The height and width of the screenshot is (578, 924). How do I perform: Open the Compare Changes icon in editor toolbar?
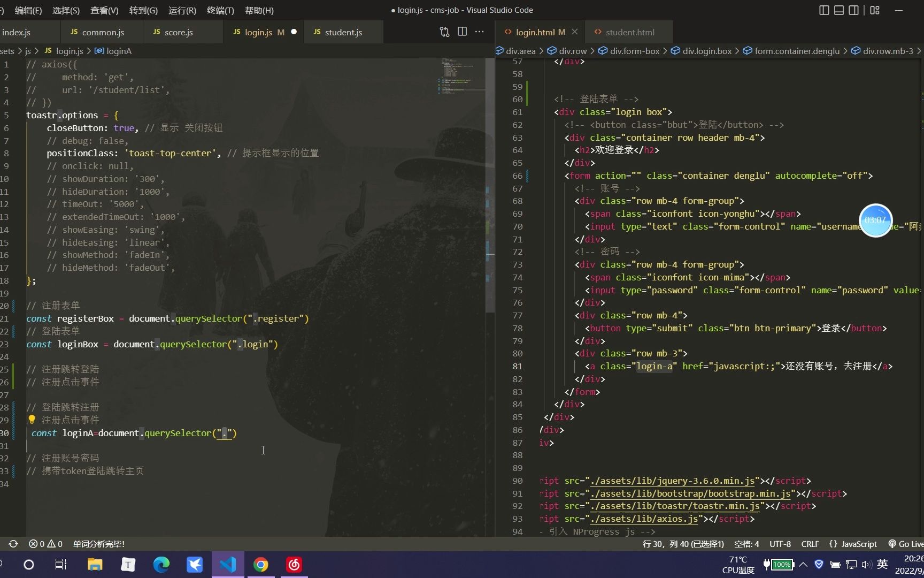444,32
